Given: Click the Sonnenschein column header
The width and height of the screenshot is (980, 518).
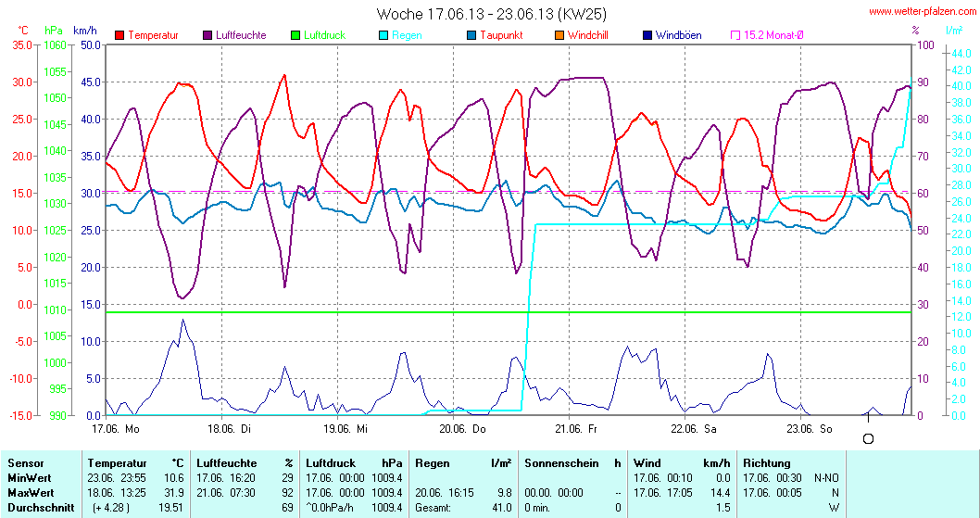Looking at the screenshot, I should coord(561,463).
